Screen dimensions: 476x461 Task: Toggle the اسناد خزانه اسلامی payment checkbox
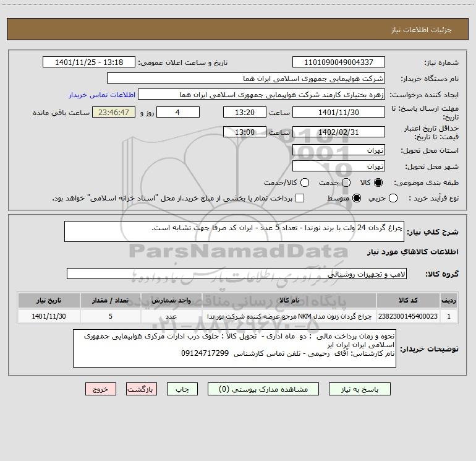[x=300, y=198]
